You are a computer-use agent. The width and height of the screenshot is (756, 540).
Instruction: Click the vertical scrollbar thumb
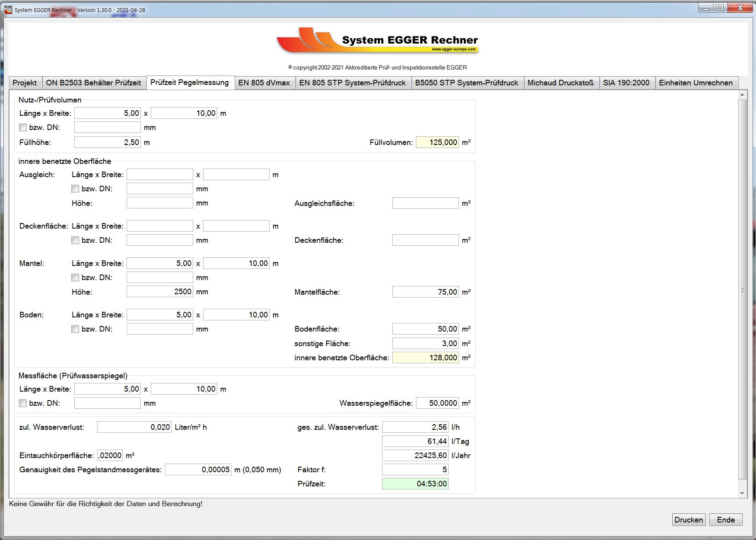pos(743,290)
